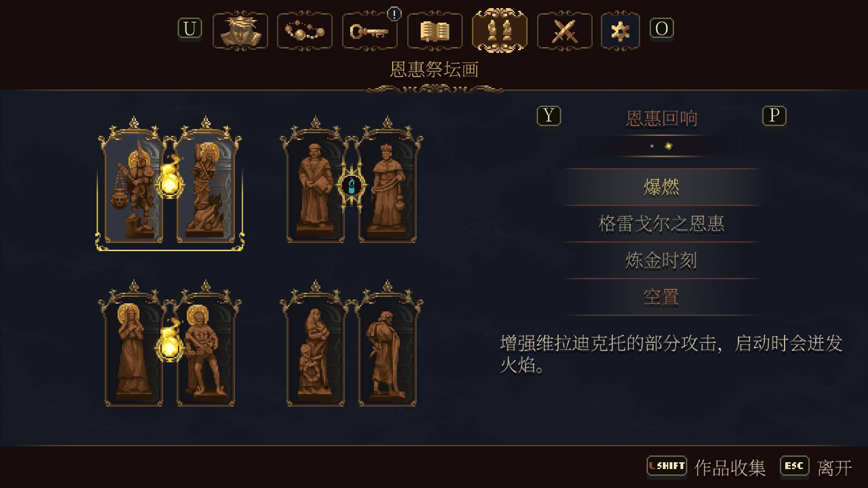Choose 格雷戈尔之恩惠 in the list
The height and width of the screenshot is (488, 868).
[x=661, y=224]
